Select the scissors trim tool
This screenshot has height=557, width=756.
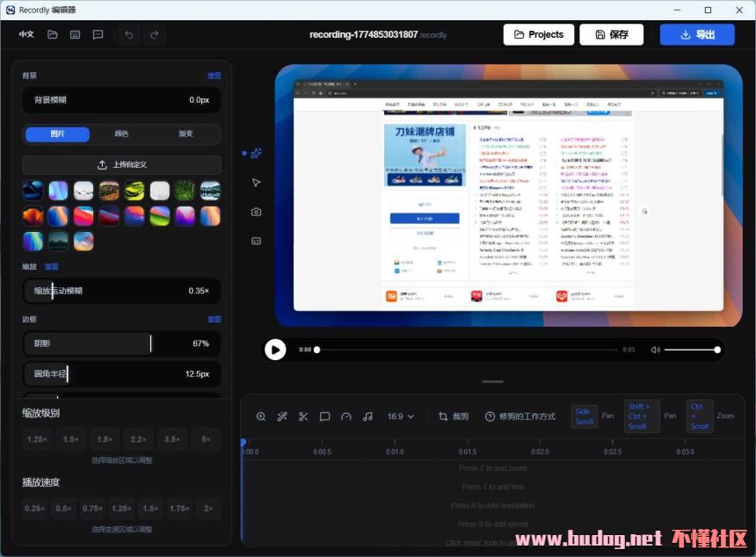pyautogui.click(x=303, y=416)
